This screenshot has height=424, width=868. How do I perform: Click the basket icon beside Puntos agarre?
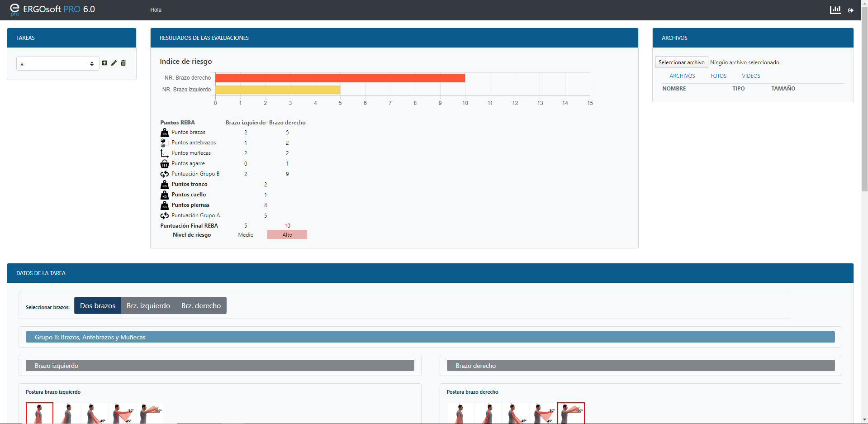coord(165,164)
